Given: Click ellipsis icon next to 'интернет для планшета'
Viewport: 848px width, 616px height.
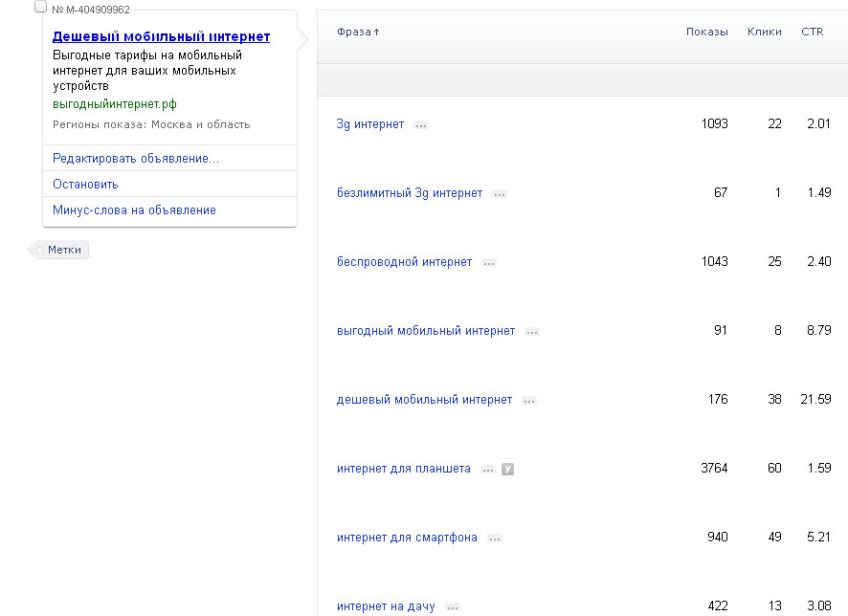Looking at the screenshot, I should coord(488,470).
